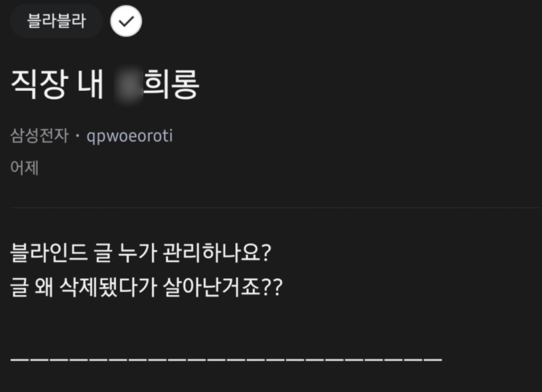Open the 블라블라 topic category chip

click(56, 21)
